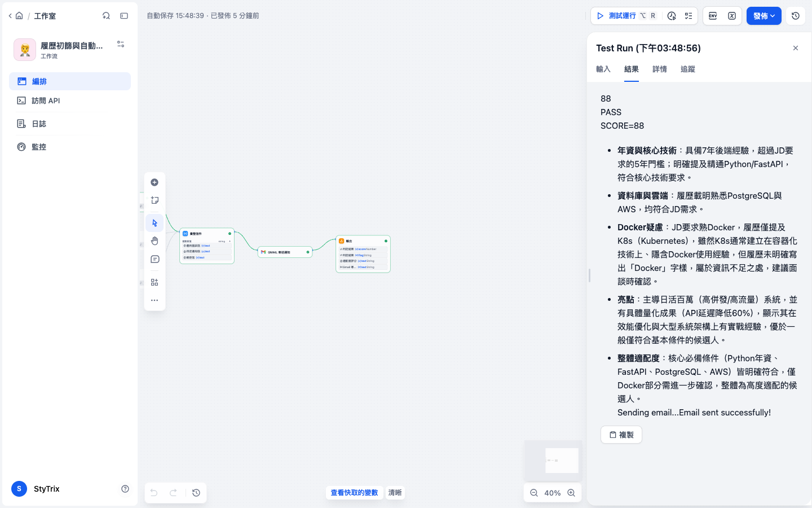Add variable with plus in 彙整信件 node
Screen dimensions: 812x508
[x=230, y=241]
